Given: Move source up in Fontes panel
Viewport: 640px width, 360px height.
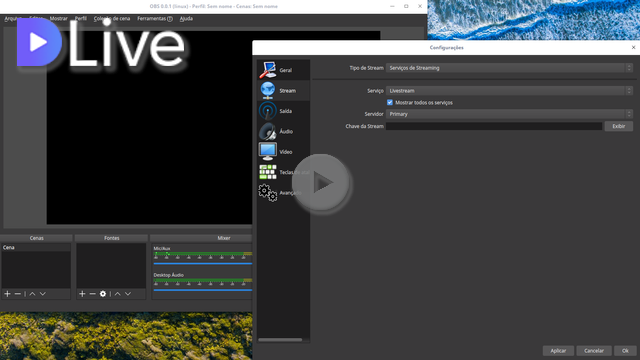Looking at the screenshot, I should pyautogui.click(x=118, y=294).
